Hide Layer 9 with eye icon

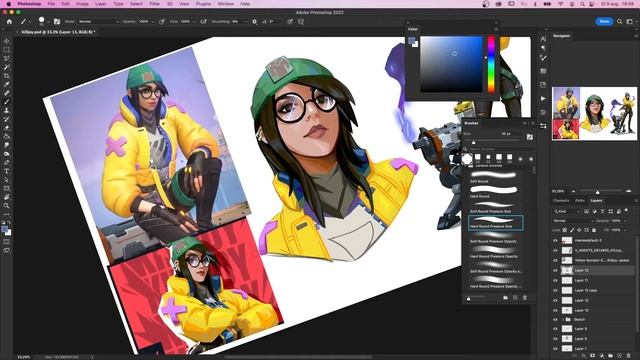555,329
